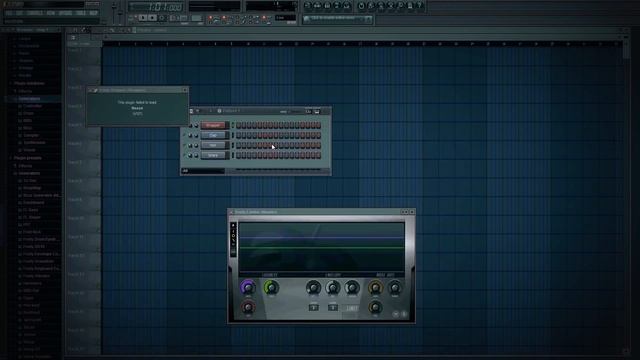Click the lower-right round icon in Limiter
Image resolution: width=640 pixels, height=360 pixels.
point(404,314)
